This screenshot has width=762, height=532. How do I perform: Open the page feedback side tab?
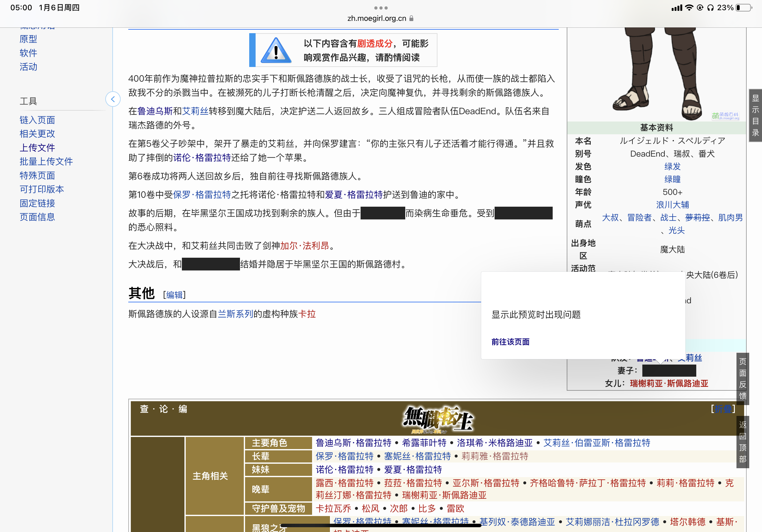[743, 379]
